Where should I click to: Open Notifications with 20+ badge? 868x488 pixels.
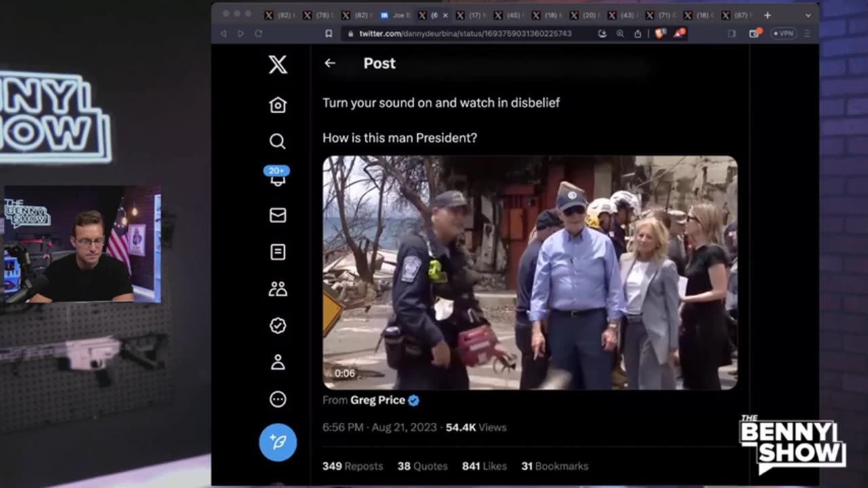[277, 176]
